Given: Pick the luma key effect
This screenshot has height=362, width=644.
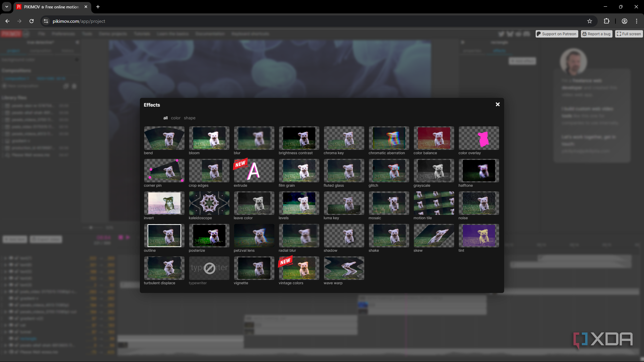Looking at the screenshot, I should (x=344, y=203).
